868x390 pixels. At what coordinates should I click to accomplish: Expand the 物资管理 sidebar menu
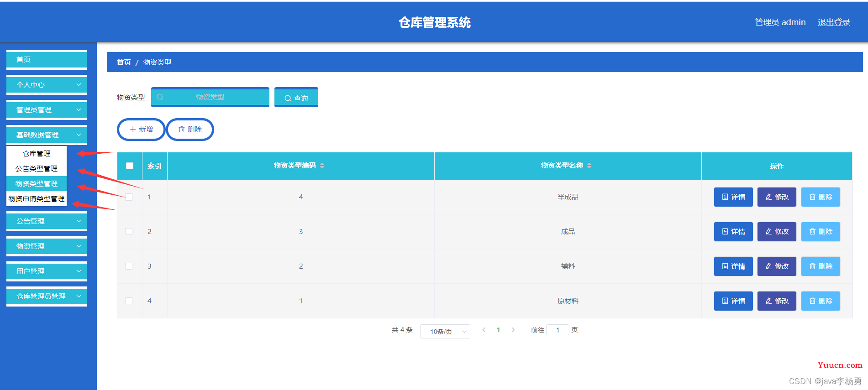[47, 246]
